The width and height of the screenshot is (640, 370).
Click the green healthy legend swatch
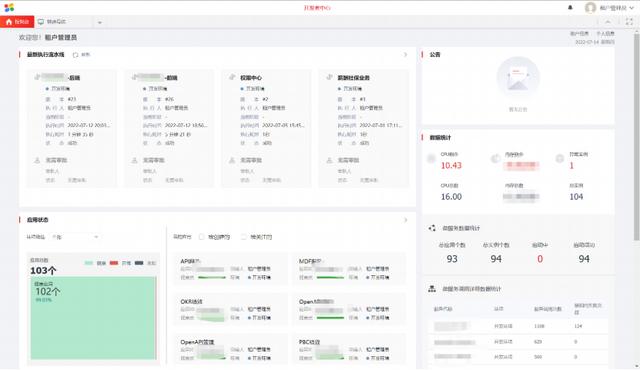[89, 263]
